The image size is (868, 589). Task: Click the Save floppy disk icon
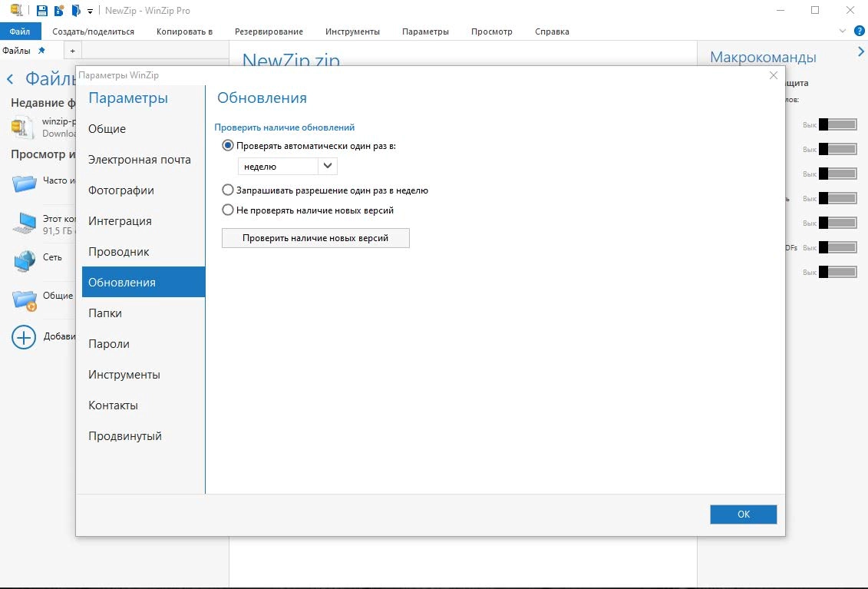point(42,10)
